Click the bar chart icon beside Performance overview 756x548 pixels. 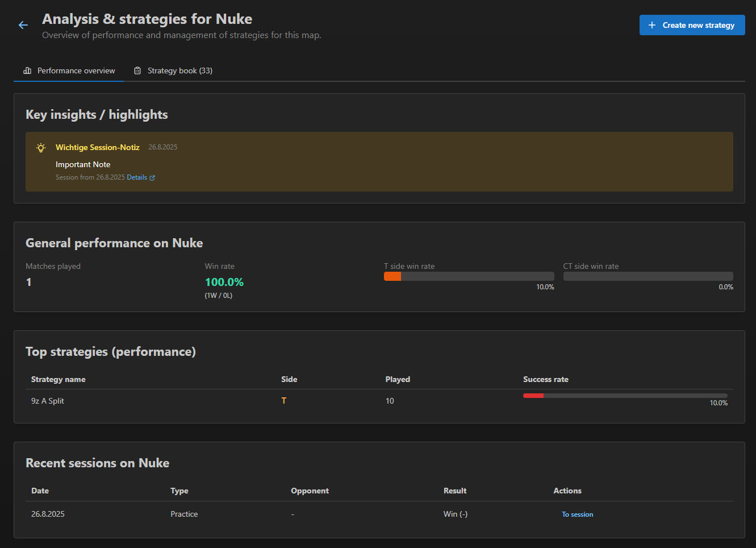(x=27, y=70)
